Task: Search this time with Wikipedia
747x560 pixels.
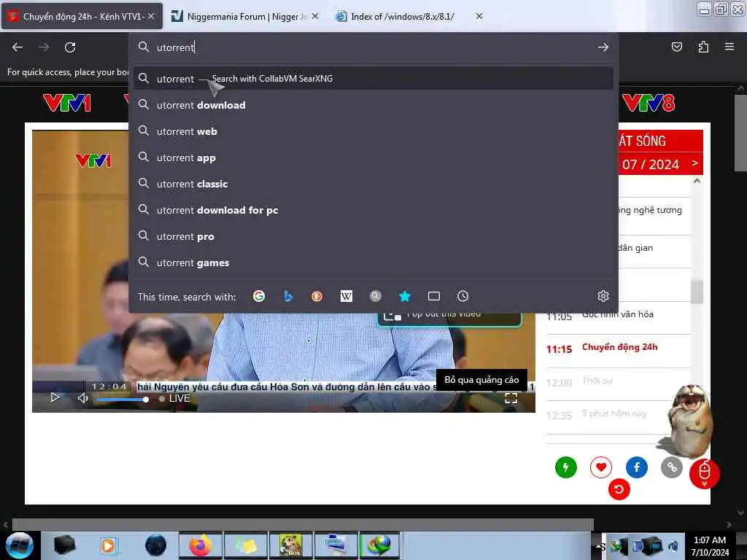Action: (347, 296)
